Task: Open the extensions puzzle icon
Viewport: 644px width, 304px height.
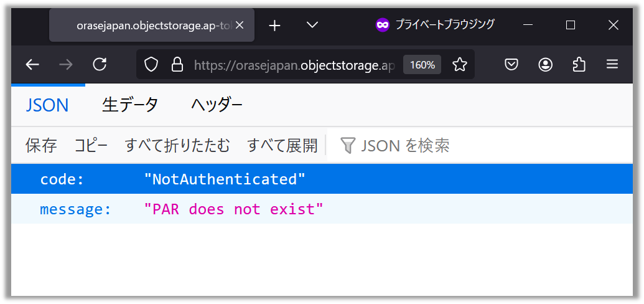Action: pos(579,65)
